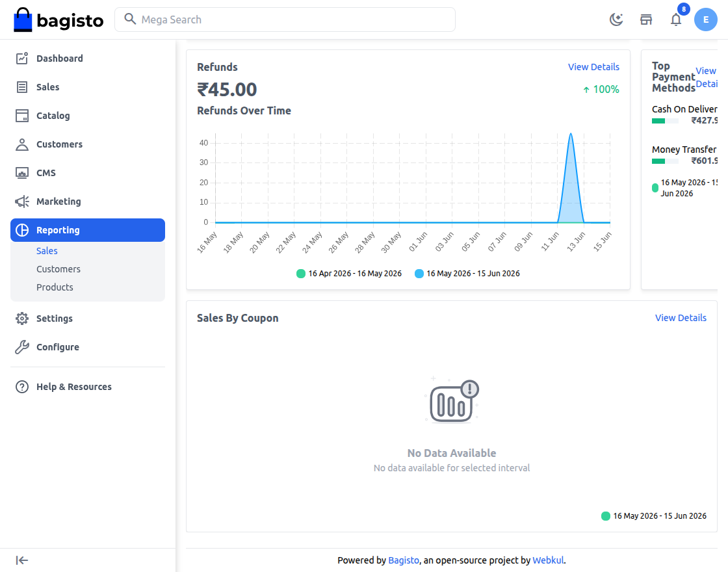The width and height of the screenshot is (728, 572).
Task: Select Products under Reporting
Action: coord(55,287)
